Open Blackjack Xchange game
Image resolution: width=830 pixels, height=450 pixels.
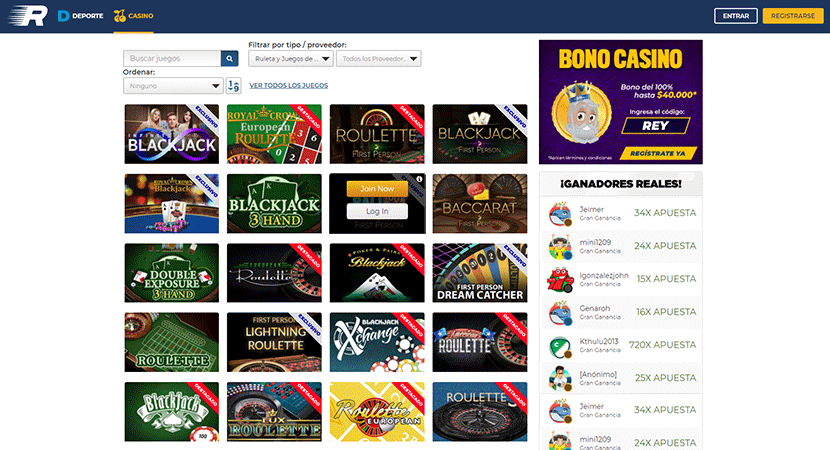(377, 342)
